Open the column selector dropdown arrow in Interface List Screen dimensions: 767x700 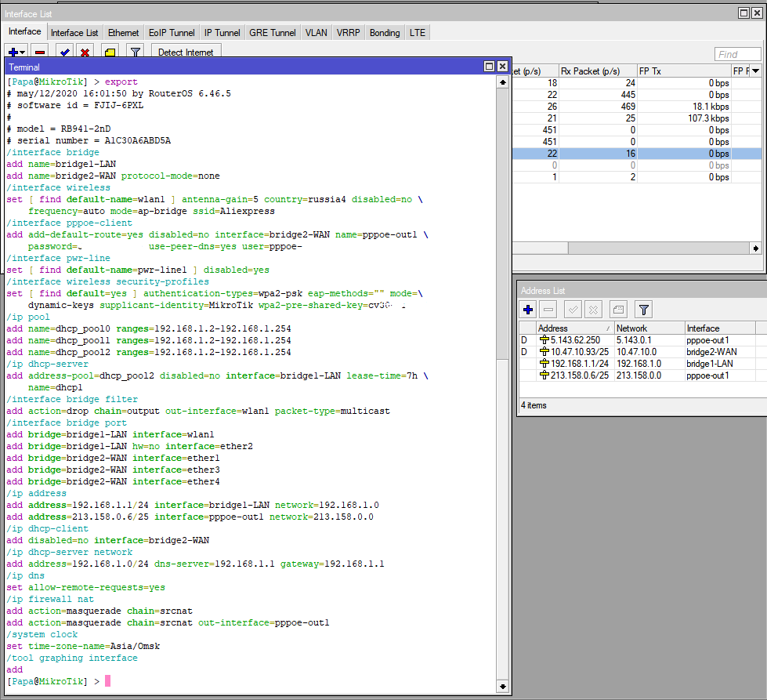(756, 71)
